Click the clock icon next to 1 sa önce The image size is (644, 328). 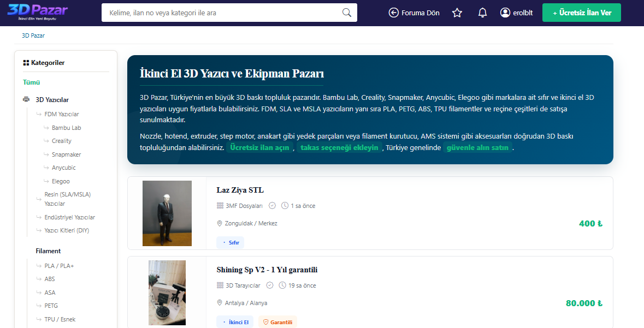coord(285,205)
